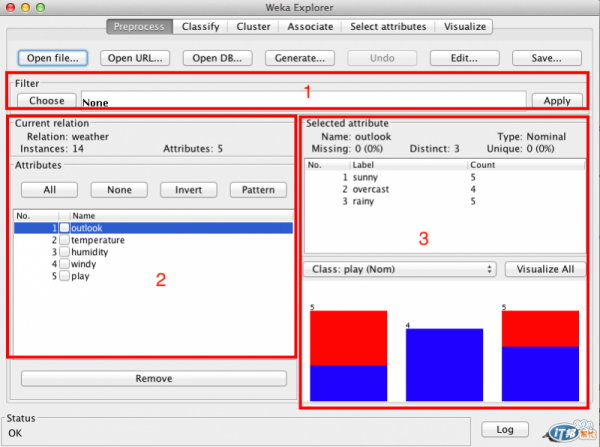Select the play attribute row
The height and width of the screenshot is (447, 600).
tap(153, 276)
